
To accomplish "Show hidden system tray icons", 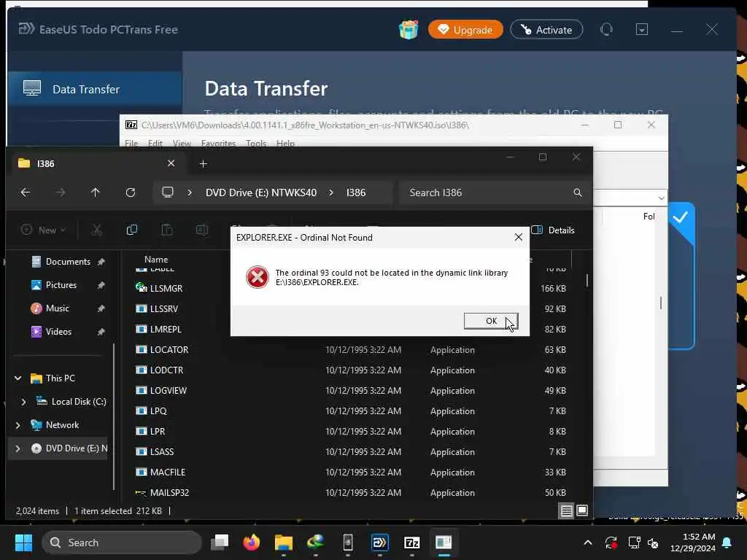I will (588, 542).
